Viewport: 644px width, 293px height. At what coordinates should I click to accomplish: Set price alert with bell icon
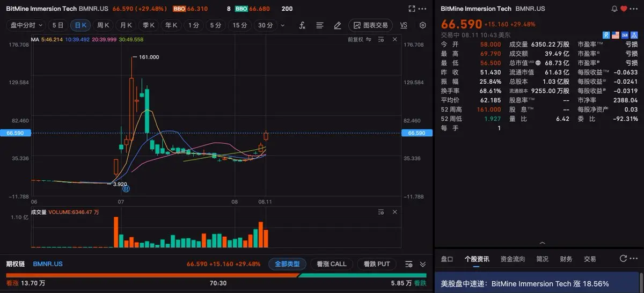click(x=614, y=9)
